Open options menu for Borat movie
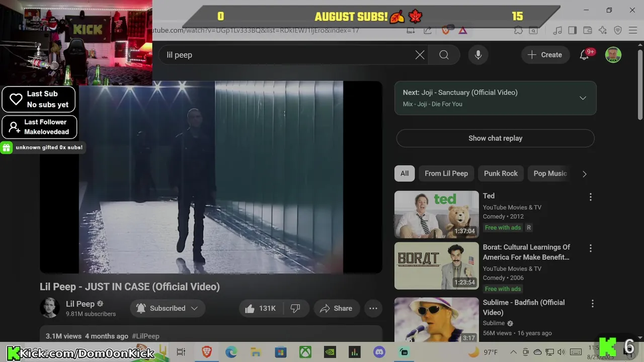The width and height of the screenshot is (644, 362). tap(591, 248)
